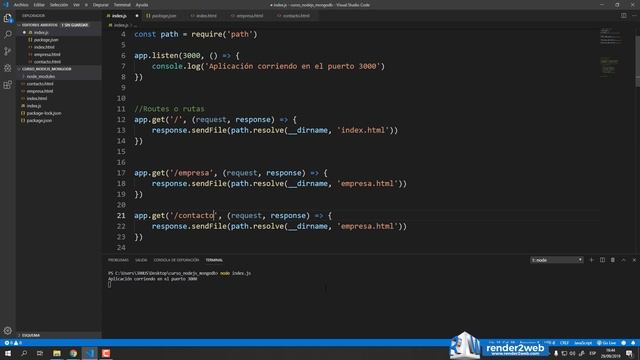Open contacto.html in project folder tree

(x=58, y=84)
